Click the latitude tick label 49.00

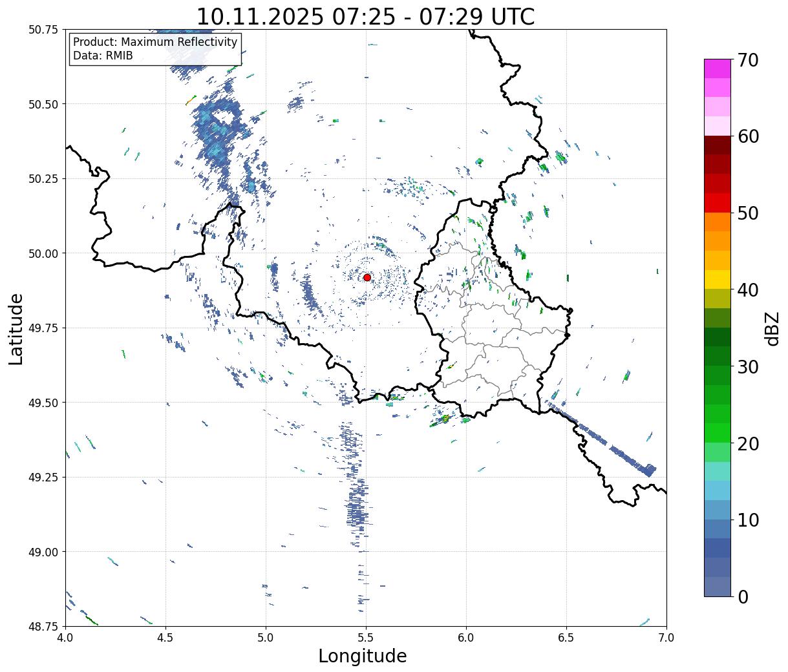43,552
